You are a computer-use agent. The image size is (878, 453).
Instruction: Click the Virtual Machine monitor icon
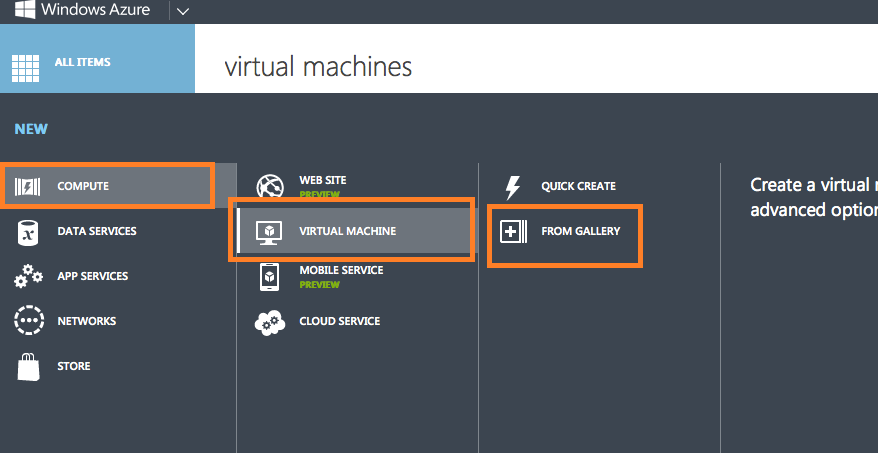coord(270,232)
